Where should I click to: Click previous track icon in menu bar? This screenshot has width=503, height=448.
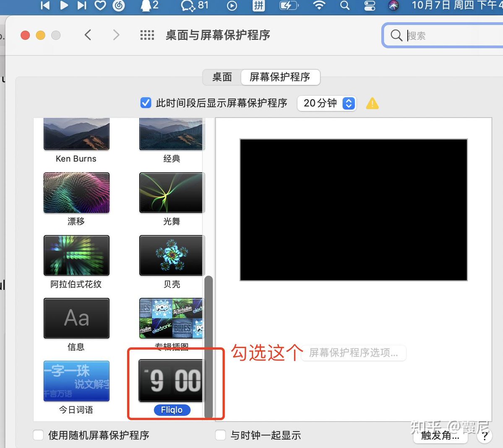point(45,5)
